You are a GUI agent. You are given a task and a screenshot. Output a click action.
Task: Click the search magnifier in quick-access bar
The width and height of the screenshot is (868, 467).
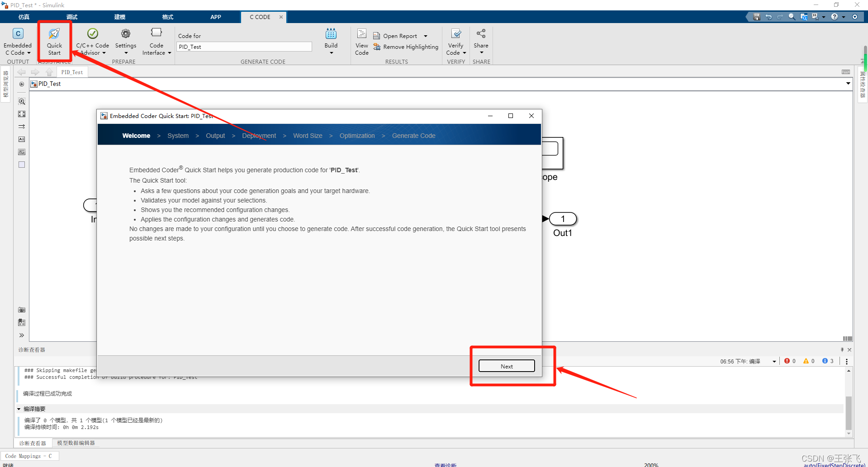coord(792,17)
